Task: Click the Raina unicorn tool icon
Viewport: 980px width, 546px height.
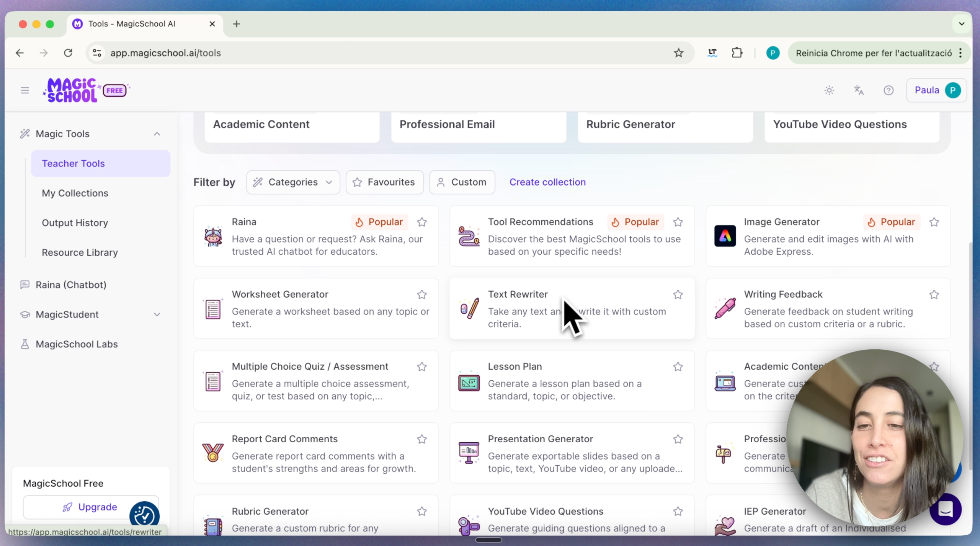Action: (213, 236)
